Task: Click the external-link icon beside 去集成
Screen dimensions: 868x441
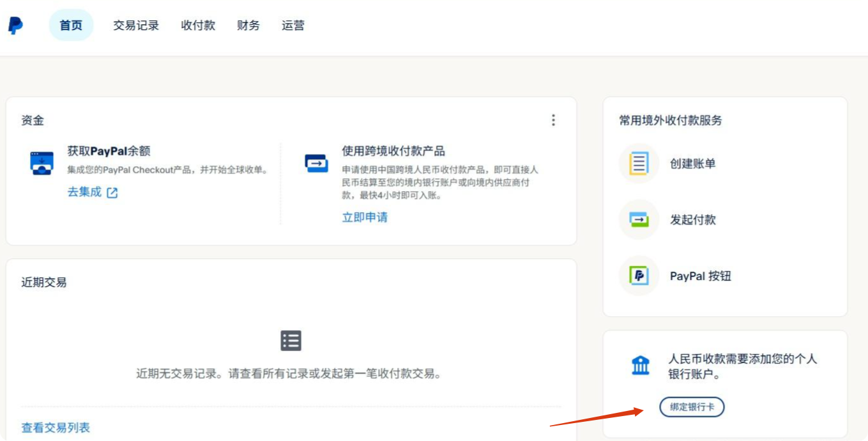Action: [110, 192]
